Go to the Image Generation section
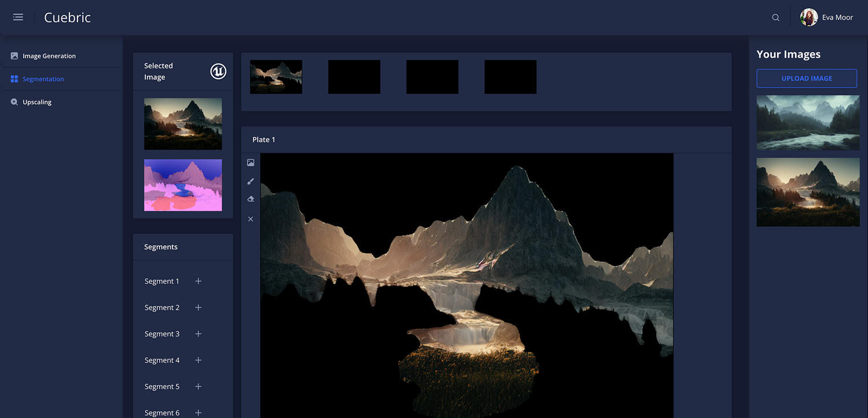This screenshot has width=868, height=418. click(49, 56)
